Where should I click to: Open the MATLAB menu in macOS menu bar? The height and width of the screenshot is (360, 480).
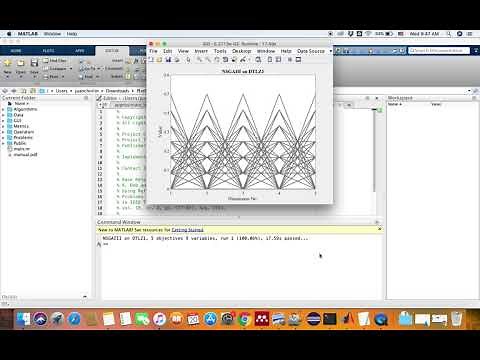coord(28,34)
